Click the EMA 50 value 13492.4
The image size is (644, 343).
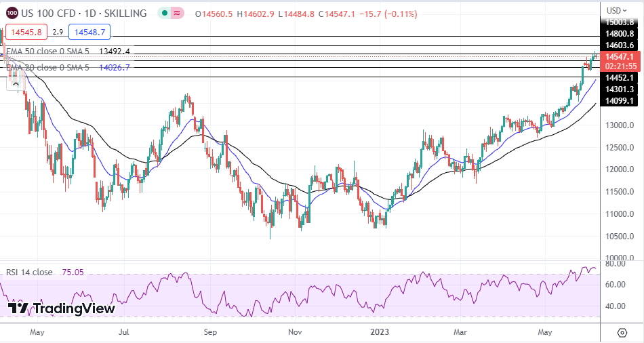coord(115,51)
